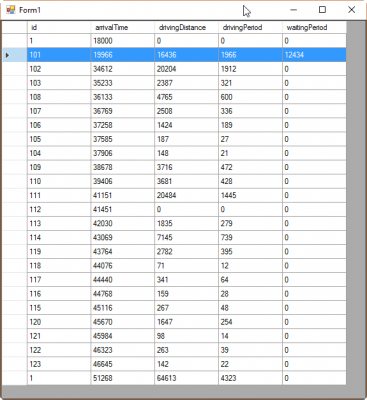Select id cell 123
Screen dimensions: 367x400
click(59, 364)
